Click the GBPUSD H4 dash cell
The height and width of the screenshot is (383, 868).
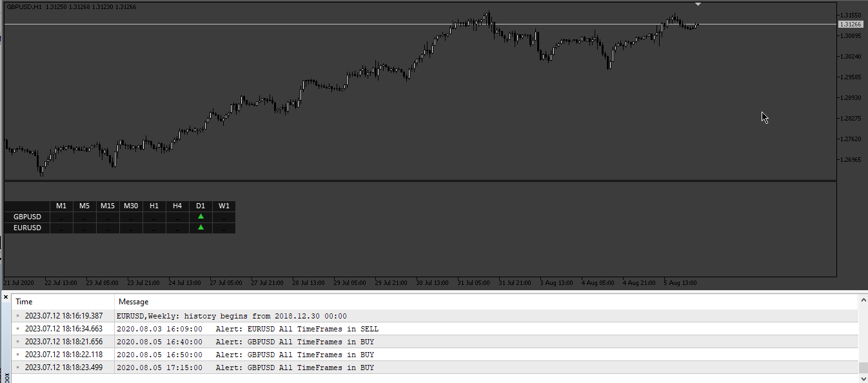pos(177,217)
